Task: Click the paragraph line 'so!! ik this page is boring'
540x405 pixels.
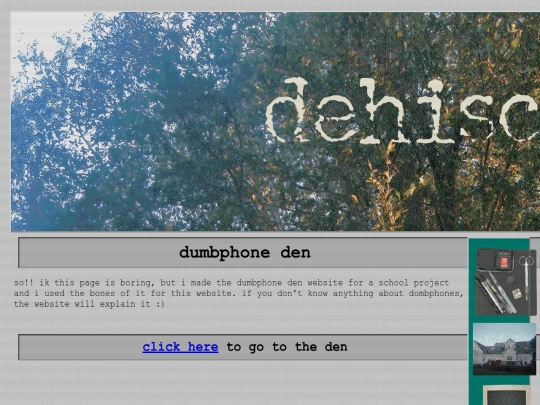Action: pos(231,283)
